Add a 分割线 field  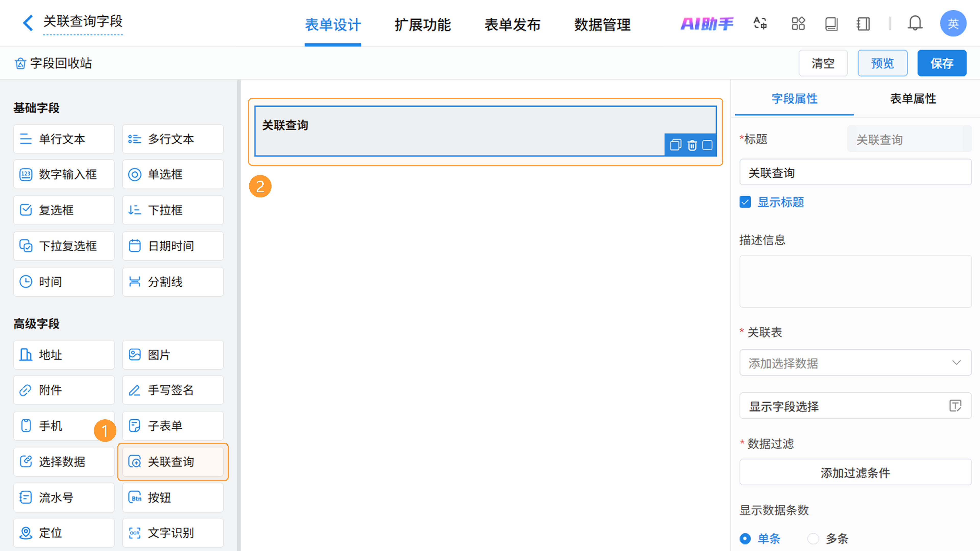173,282
